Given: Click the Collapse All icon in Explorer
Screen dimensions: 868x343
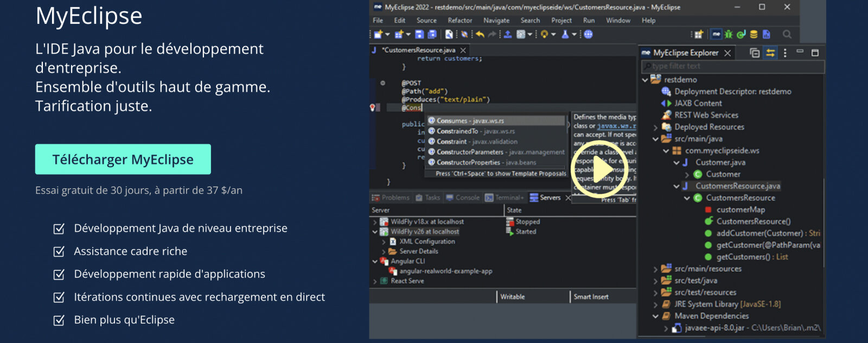Looking at the screenshot, I should pos(755,53).
